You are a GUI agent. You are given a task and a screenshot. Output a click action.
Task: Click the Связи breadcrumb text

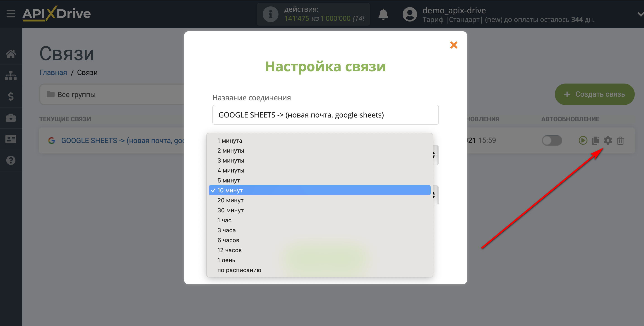pos(87,72)
